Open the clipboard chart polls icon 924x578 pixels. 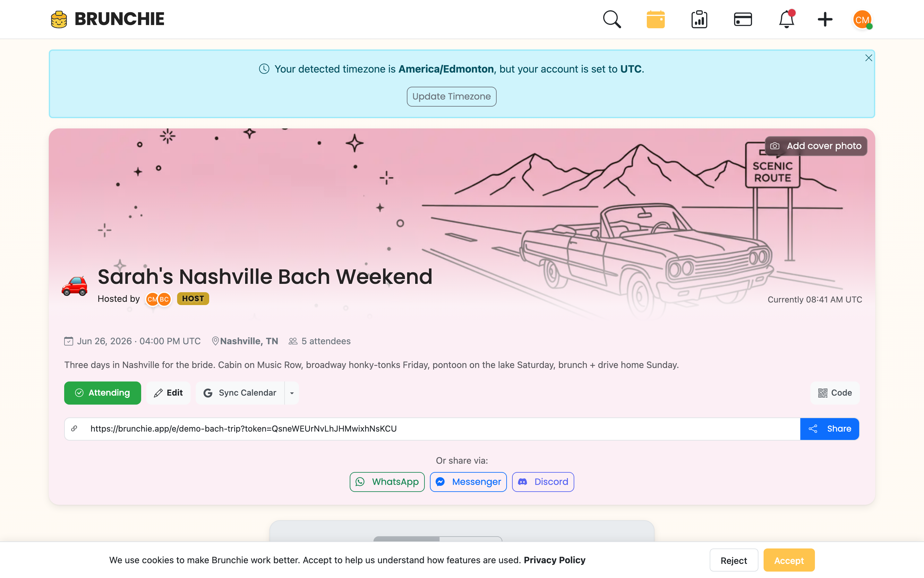[x=699, y=19]
